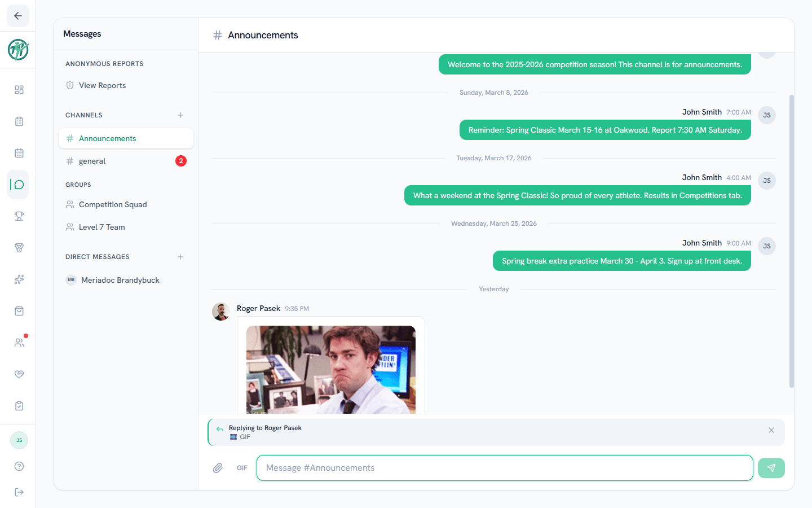Open the dashboard grid icon in sidebar
Viewport: 812px width, 508px height.
click(x=19, y=90)
